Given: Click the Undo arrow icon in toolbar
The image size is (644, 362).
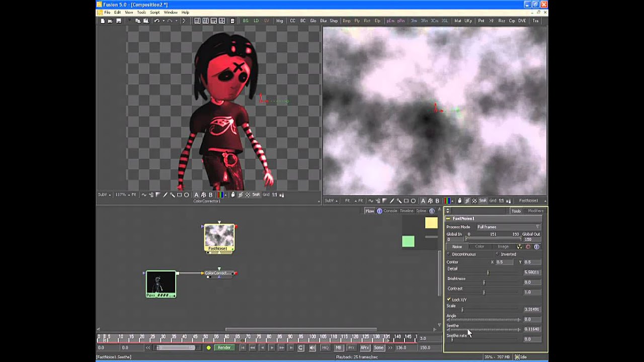Looking at the screenshot, I should (157, 21).
